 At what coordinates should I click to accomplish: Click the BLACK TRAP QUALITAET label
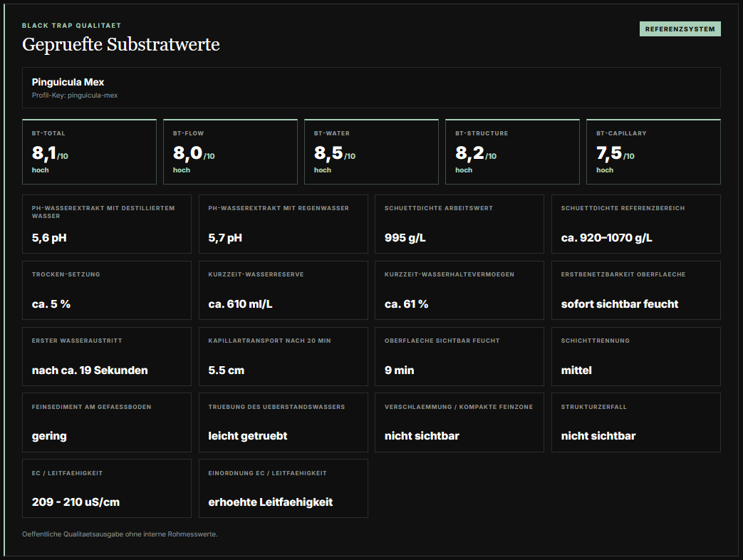point(71,26)
